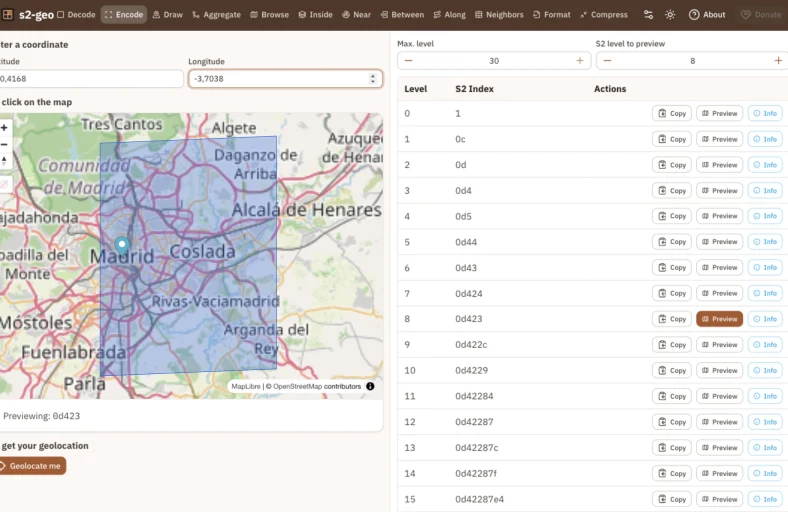Copy the 0d5 index at level 4
The height and width of the screenshot is (512, 788).
click(672, 216)
